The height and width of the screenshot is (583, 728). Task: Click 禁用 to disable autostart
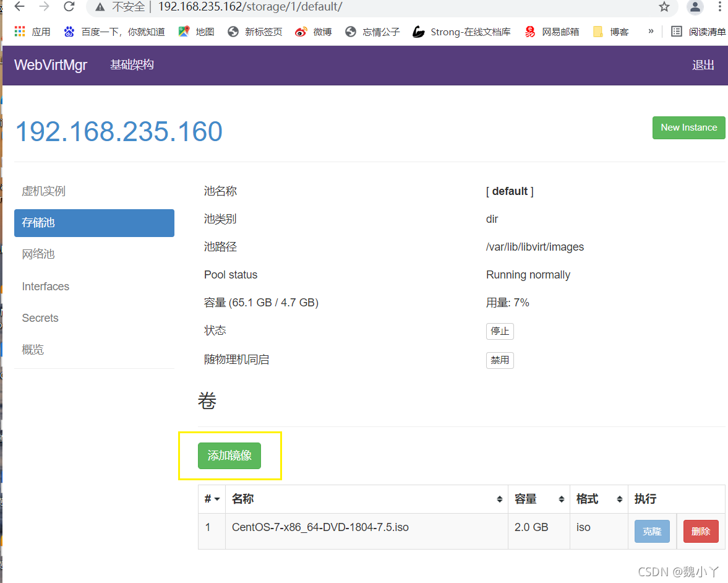tap(500, 360)
